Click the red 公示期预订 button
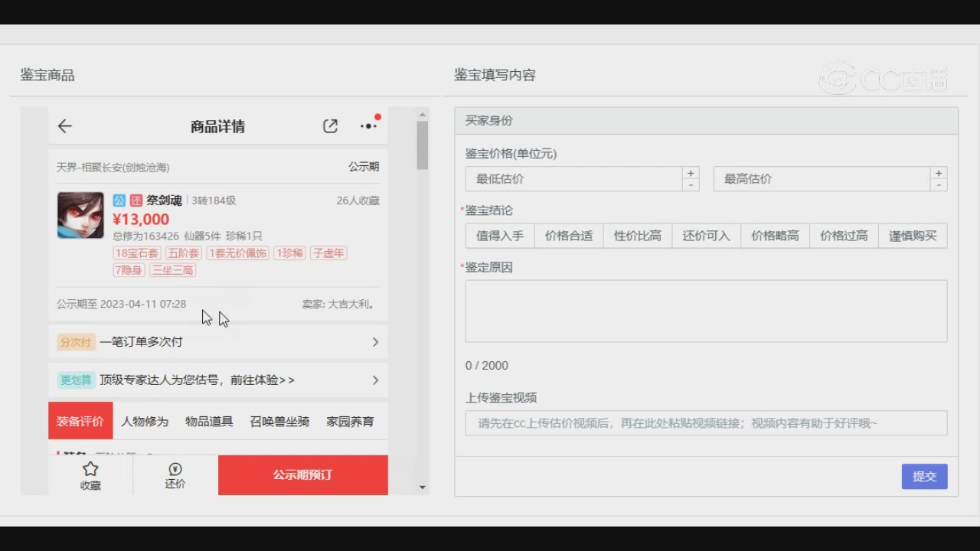 [x=303, y=475]
